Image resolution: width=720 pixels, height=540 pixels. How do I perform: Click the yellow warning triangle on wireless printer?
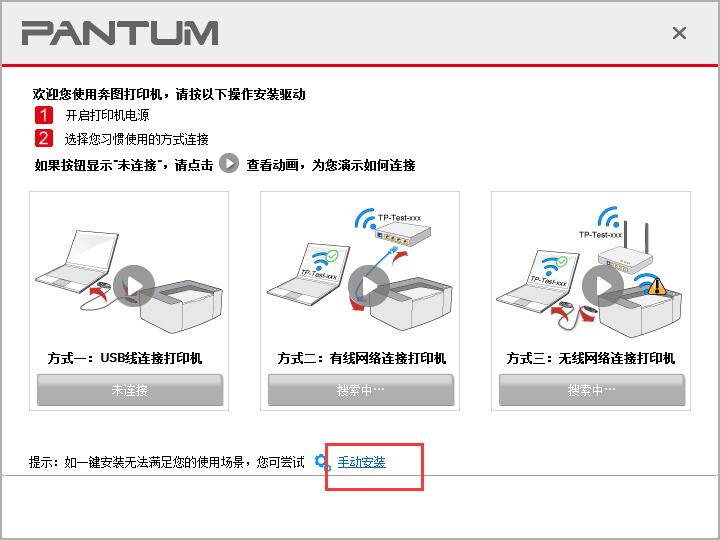coord(657,286)
